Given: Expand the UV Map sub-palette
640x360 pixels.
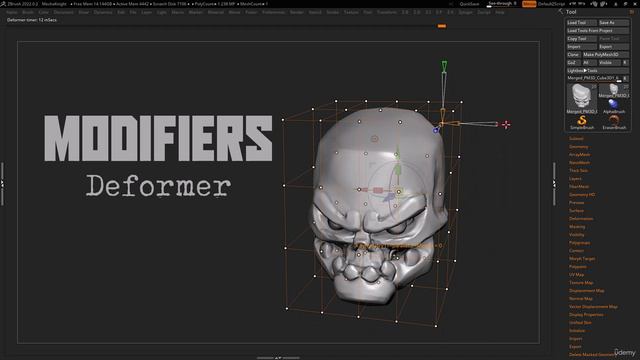Looking at the screenshot, I should [577, 275].
